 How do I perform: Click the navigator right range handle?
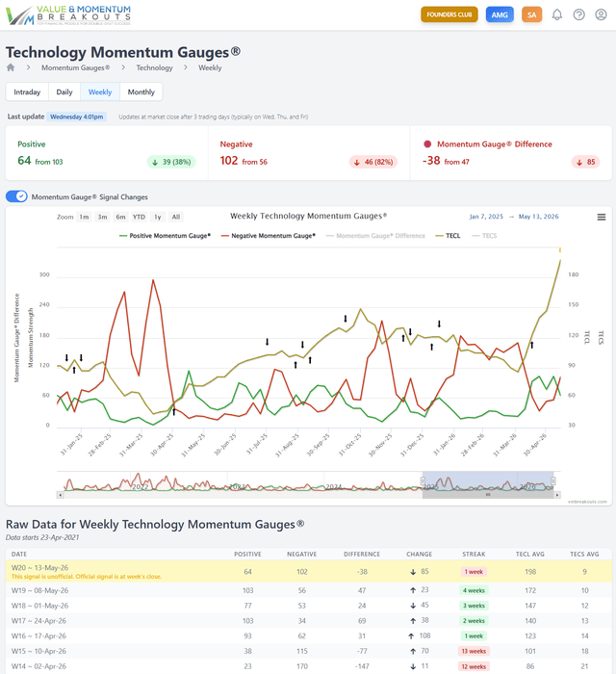tap(553, 480)
